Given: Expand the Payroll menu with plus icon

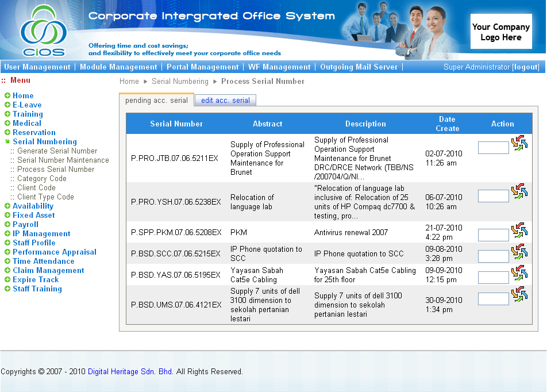Looking at the screenshot, I should (7, 225).
